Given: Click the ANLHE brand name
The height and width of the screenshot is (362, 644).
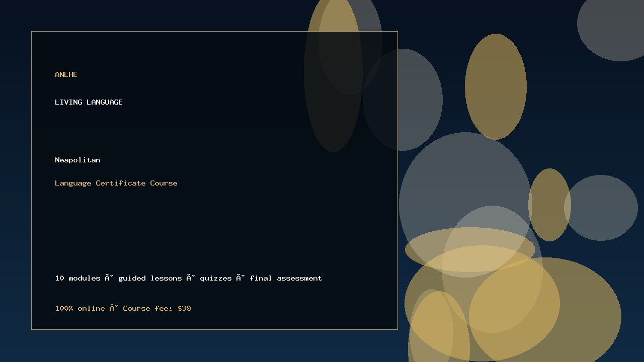Looking at the screenshot, I should pos(66,74).
